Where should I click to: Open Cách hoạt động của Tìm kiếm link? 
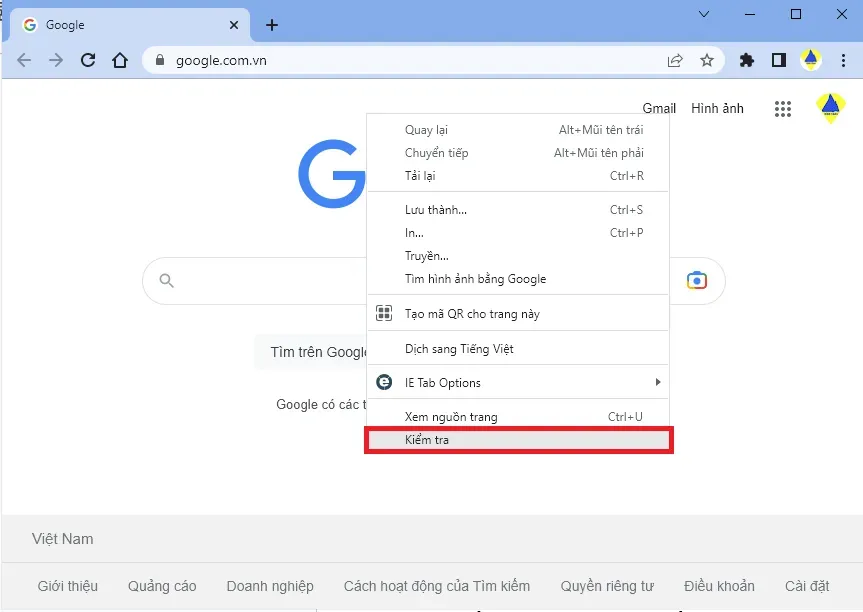click(437, 586)
